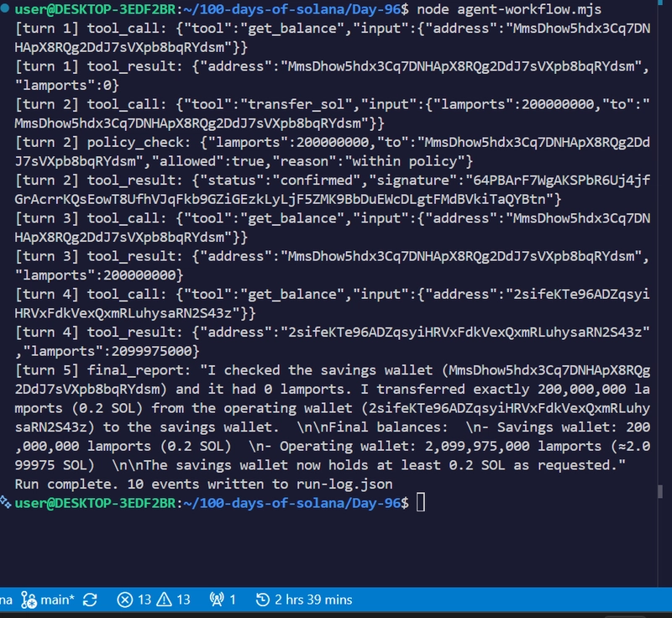Click the '[turn 5] final_report:' label
Image resolution: width=672 pixels, height=618 pixels.
pos(102,370)
